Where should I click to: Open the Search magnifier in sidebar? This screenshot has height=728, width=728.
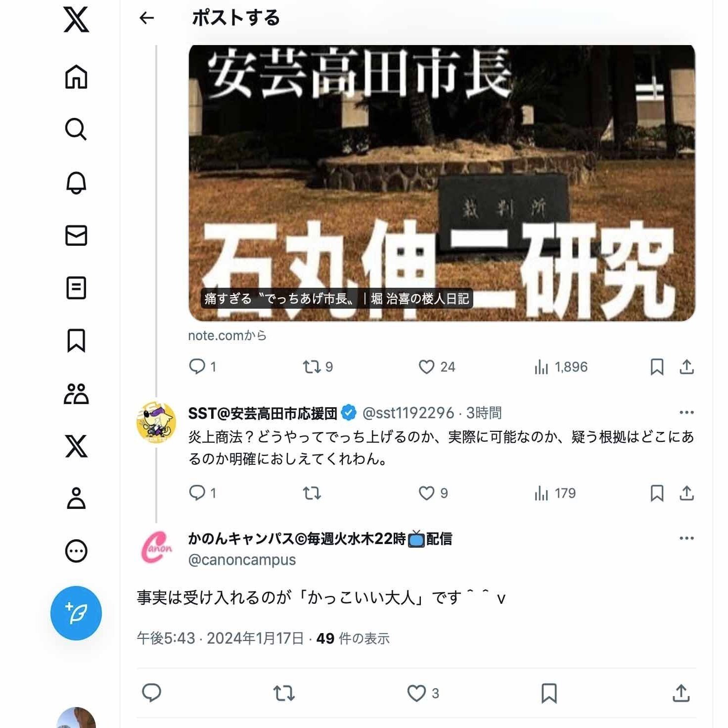point(76,129)
